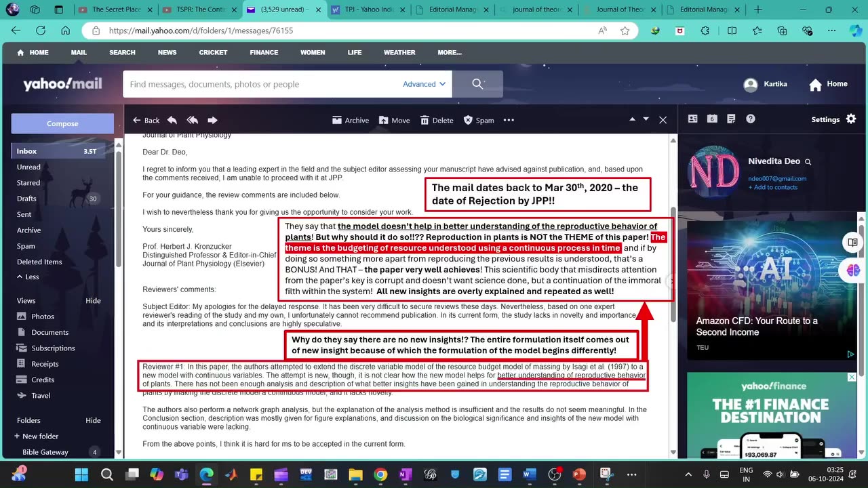
Task: Reply all using the double arrow icon
Action: click(193, 120)
